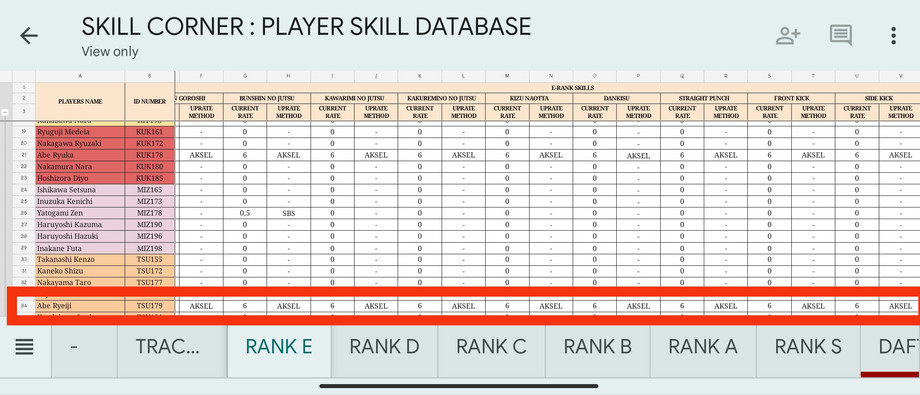Select the DANKISU header cell

point(617,98)
